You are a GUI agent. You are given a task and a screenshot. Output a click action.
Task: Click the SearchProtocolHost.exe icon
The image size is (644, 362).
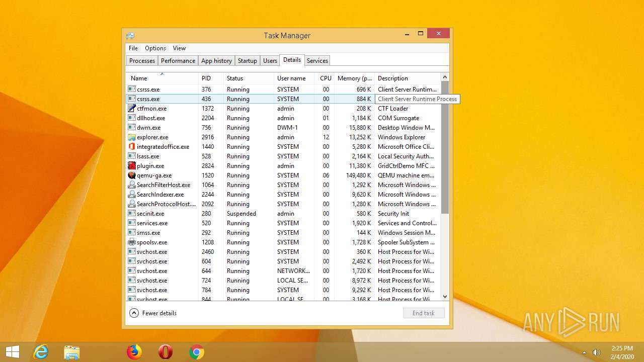click(132, 204)
